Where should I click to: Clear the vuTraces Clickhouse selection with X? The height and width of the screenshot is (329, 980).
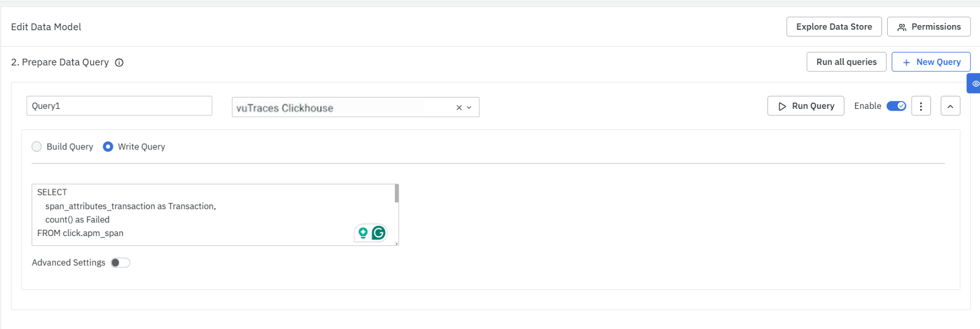coord(459,108)
